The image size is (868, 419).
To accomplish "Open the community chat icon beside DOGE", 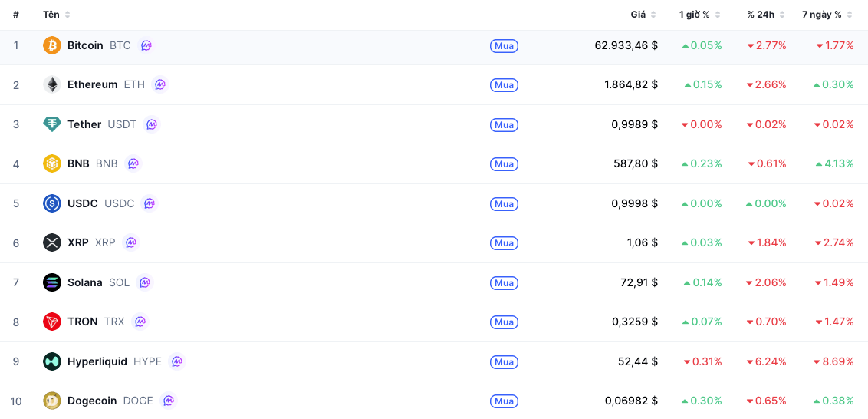I will pos(168,401).
